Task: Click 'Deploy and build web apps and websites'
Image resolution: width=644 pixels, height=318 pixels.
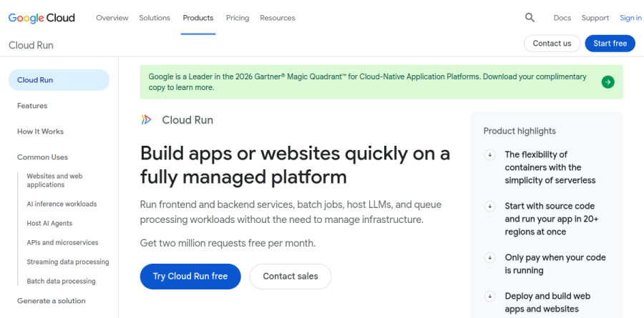Action: pos(547,302)
